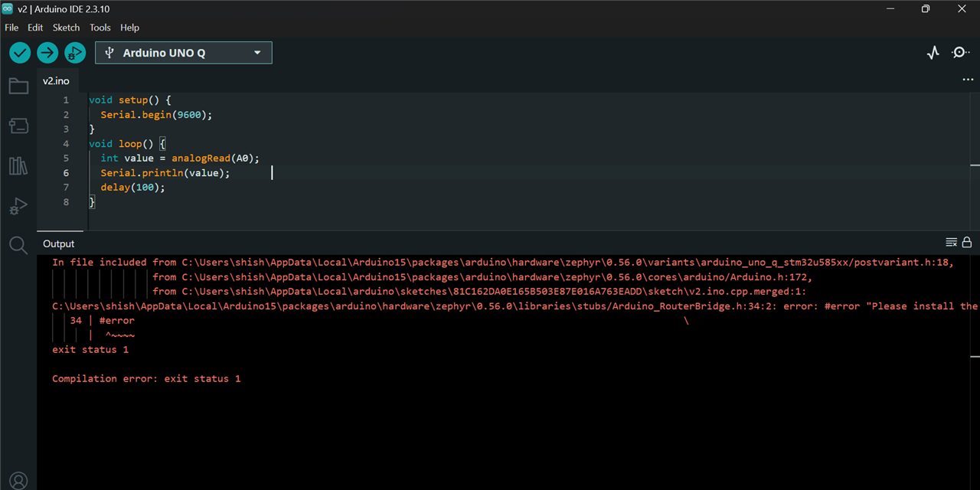Viewport: 980px width, 490px height.
Task: Open the Library Manager sidebar icon
Action: coord(18,165)
